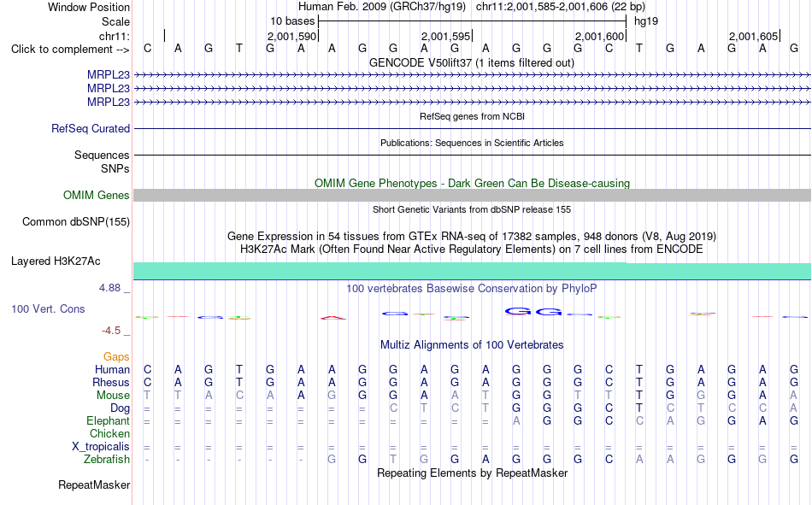Open '100 vertebrates Basewise Conservation by PhyloP' title

tap(472, 289)
